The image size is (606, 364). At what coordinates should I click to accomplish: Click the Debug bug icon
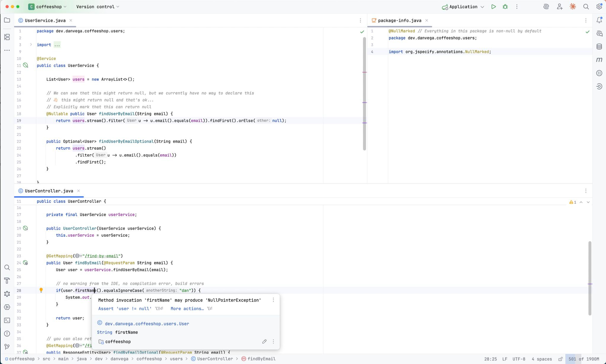[x=505, y=7]
